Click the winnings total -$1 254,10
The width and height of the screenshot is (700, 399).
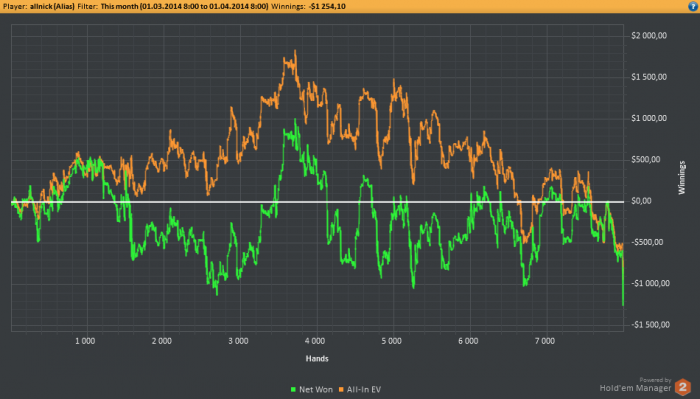pyautogui.click(x=327, y=6)
